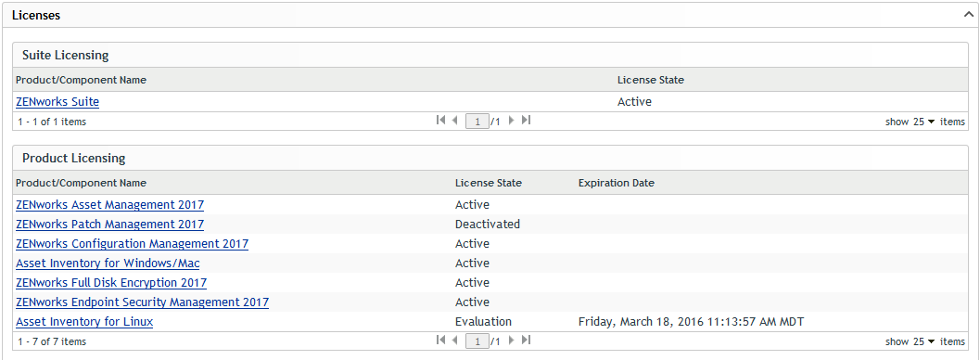Click the Licenses panel title
Screen dimensions: 980x360
click(36, 16)
